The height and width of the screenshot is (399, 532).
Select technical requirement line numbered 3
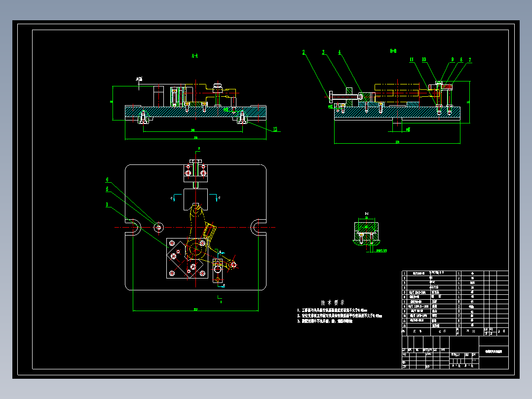pos(325,321)
